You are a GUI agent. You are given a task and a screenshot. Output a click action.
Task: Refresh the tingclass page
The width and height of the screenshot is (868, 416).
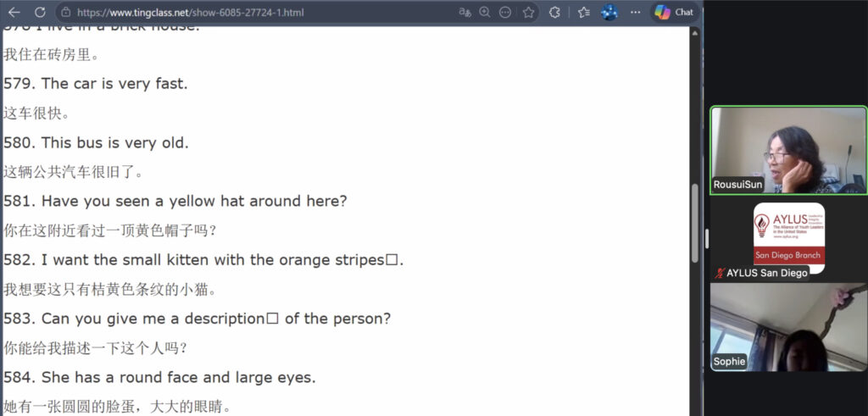[40, 12]
